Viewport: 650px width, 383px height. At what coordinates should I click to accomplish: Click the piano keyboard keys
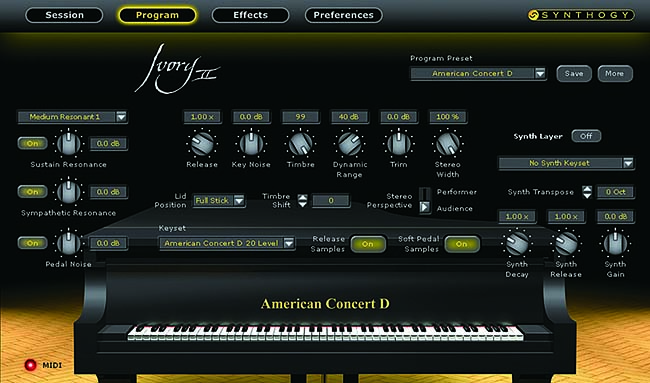click(x=325, y=333)
